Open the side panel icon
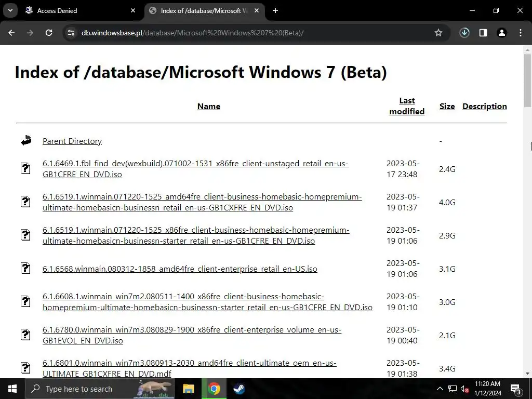 click(x=483, y=33)
